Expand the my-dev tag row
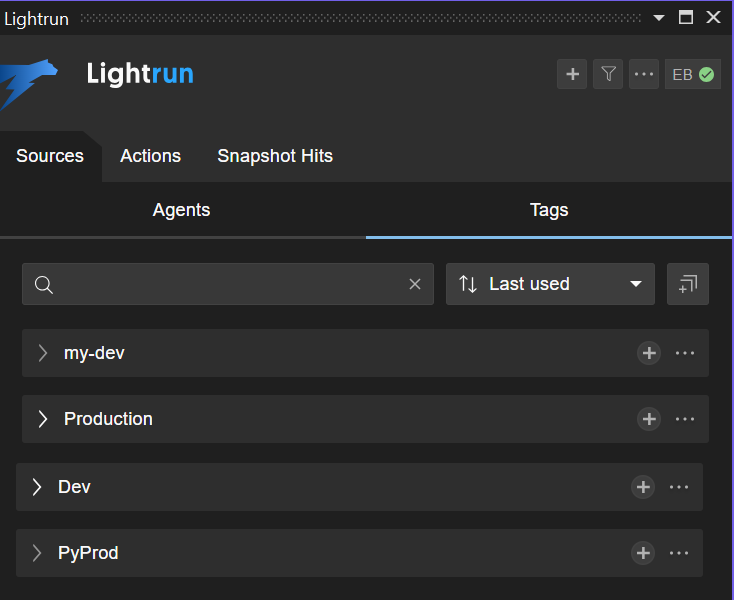734x600 pixels. point(43,353)
